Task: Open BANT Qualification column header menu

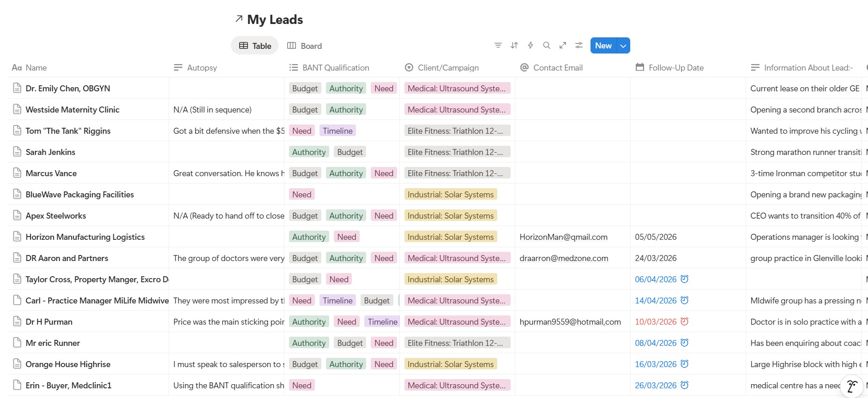Action: click(x=342, y=68)
